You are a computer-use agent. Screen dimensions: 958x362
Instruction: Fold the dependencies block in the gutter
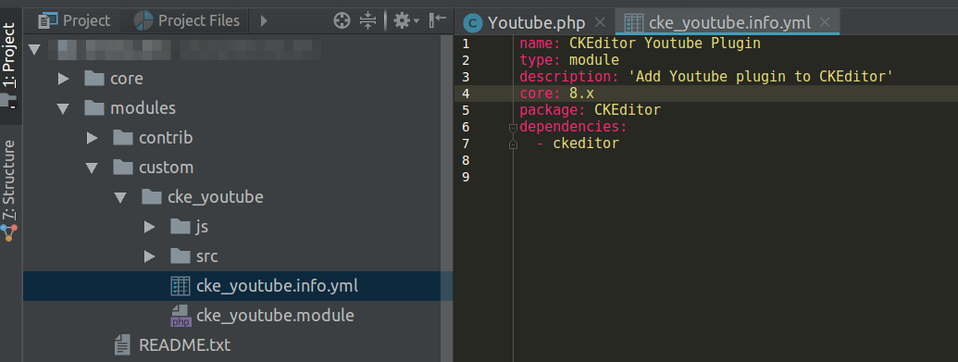(x=513, y=128)
